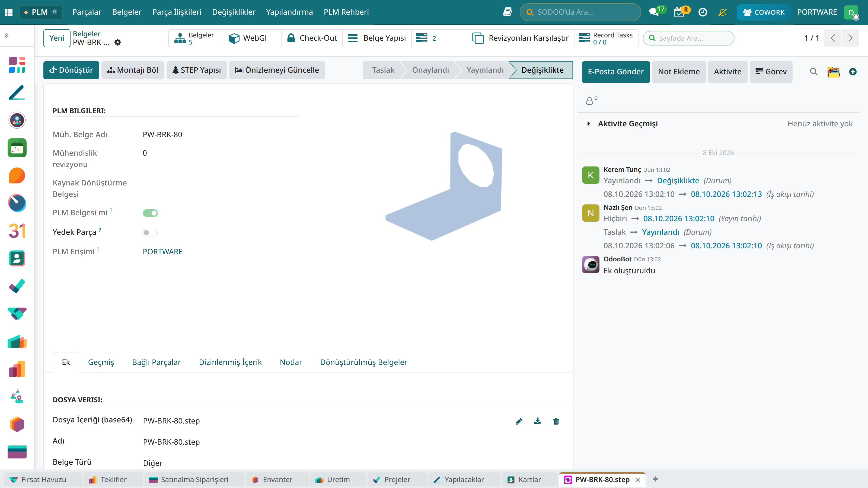Click the E-Posta Gönder button
Screen dimensions: 868x488
click(x=616, y=72)
